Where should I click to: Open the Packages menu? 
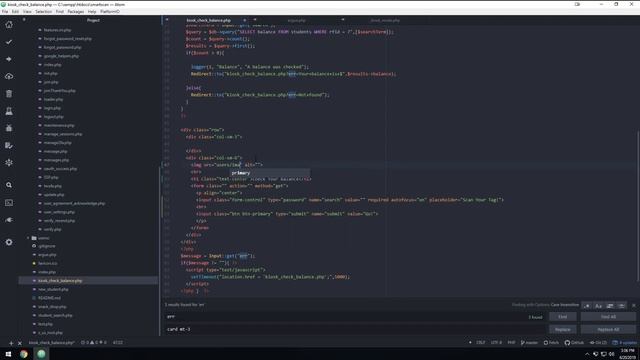[x=76, y=11]
